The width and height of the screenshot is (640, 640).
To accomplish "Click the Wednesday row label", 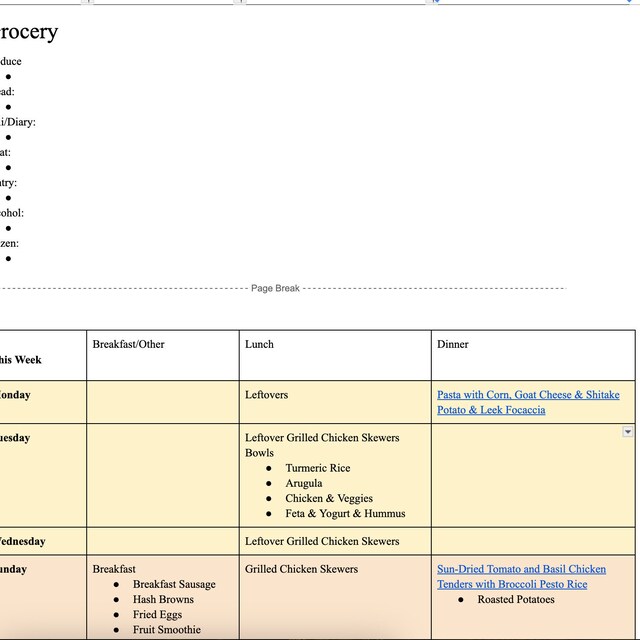I will click(22, 542).
